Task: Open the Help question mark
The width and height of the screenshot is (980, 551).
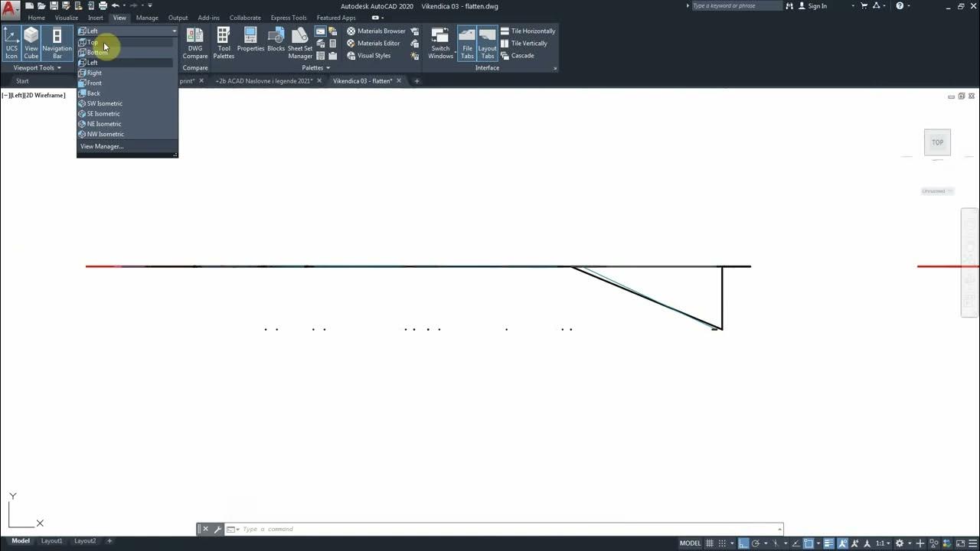Action: pyautogui.click(x=900, y=5)
